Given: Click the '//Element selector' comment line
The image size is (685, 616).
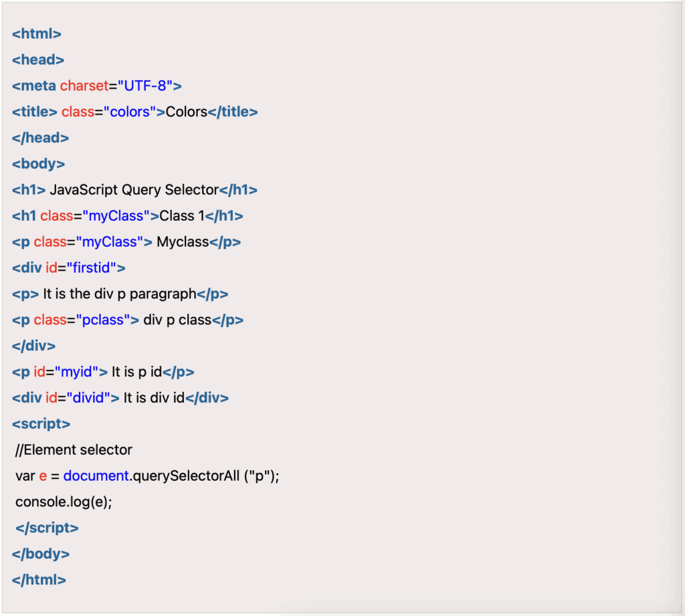Looking at the screenshot, I should point(74,450).
